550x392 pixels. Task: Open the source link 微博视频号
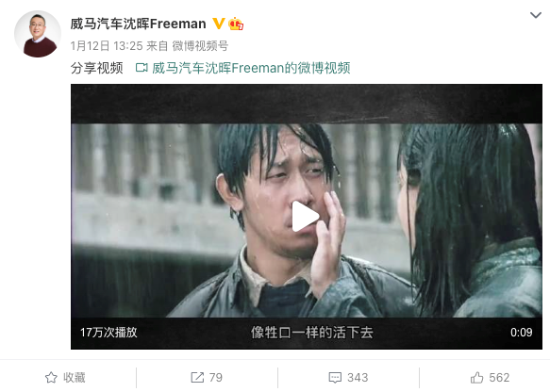pos(200,46)
